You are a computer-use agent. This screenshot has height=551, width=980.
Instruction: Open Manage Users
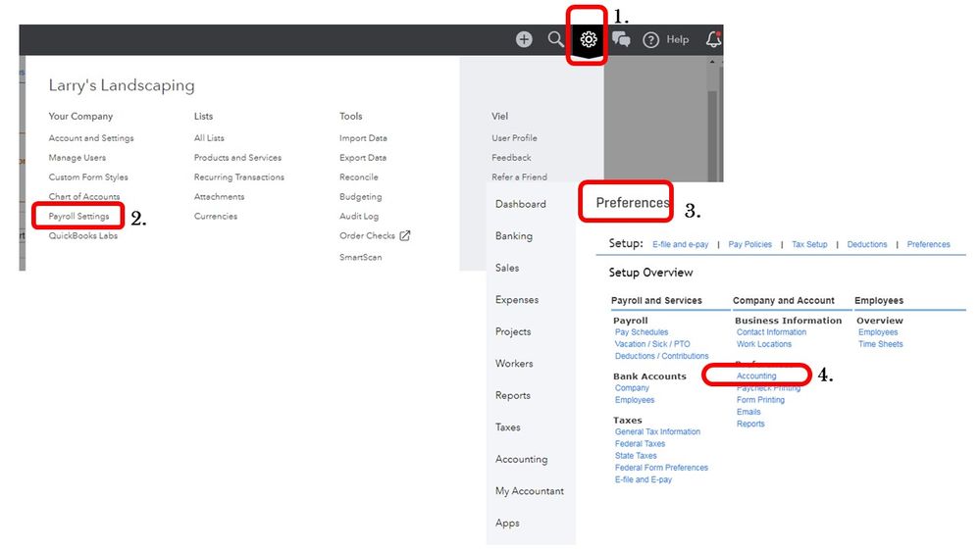[77, 158]
